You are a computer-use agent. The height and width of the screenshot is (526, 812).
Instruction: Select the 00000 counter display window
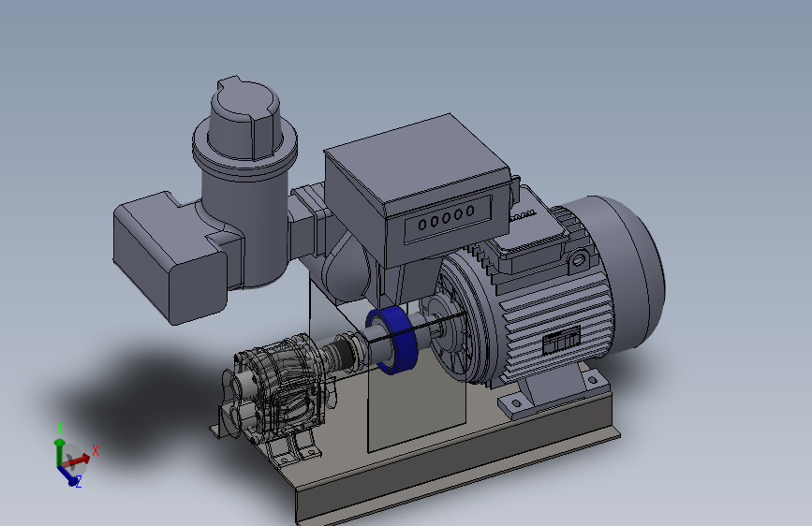pos(448,219)
